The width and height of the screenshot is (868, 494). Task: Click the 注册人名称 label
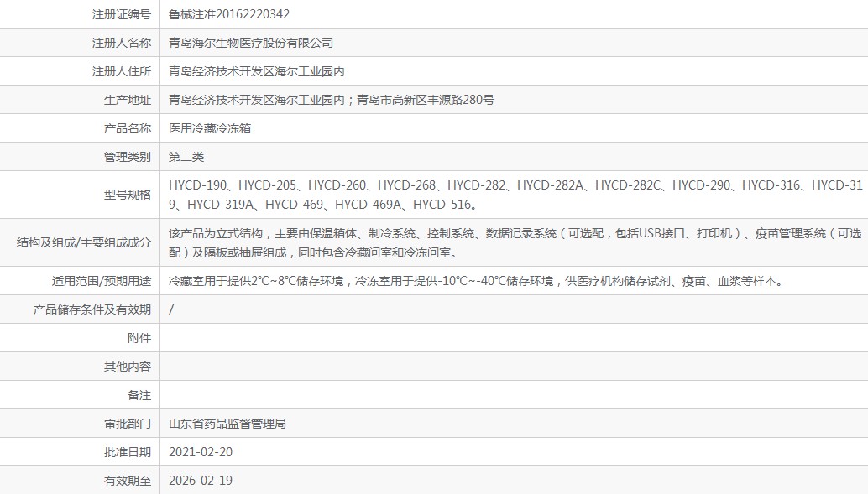click(122, 43)
